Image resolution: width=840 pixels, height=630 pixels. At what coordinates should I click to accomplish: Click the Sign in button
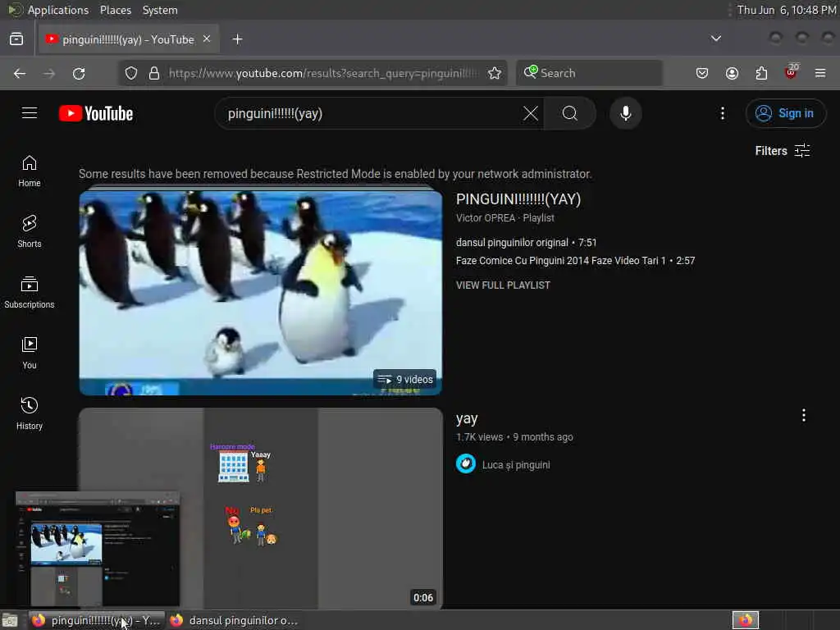785,113
